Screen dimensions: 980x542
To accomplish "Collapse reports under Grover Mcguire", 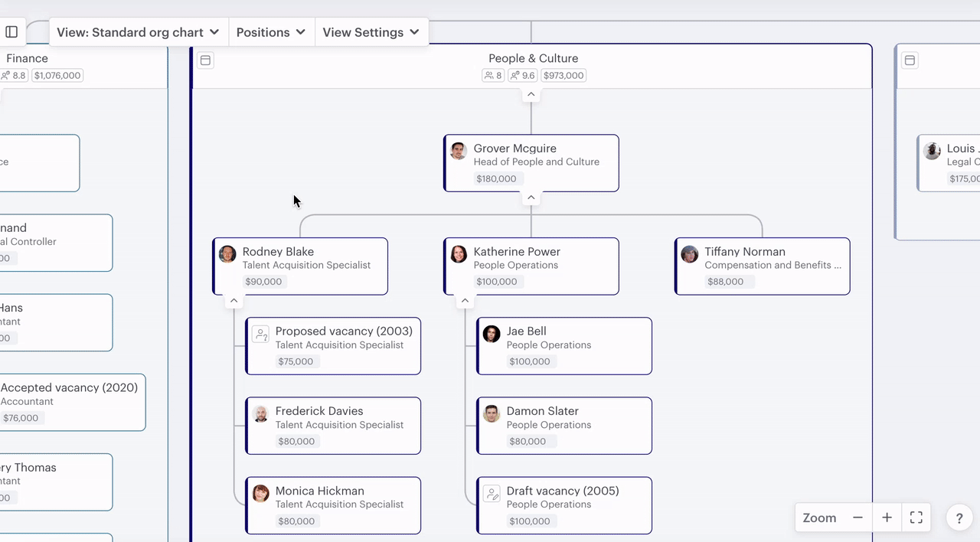I will 531,198.
